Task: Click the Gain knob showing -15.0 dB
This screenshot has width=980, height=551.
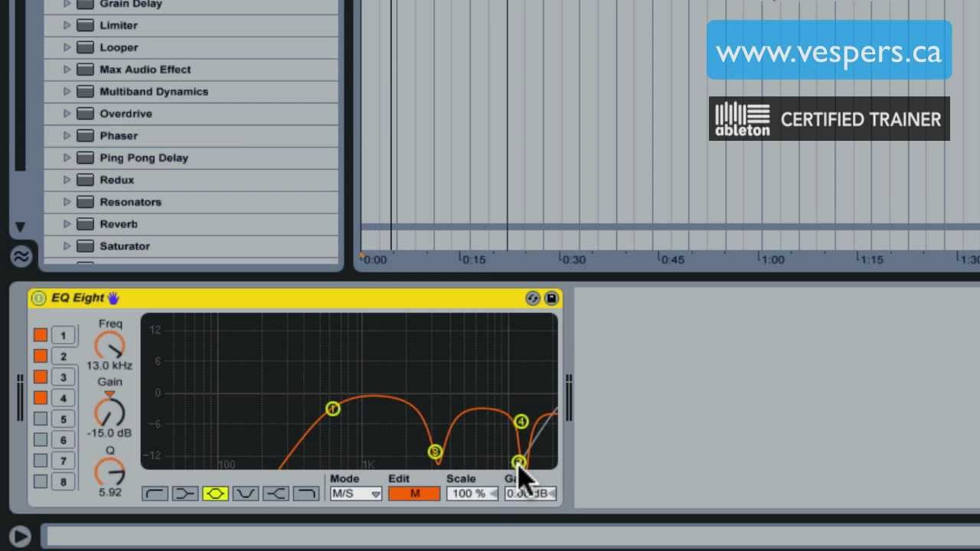Action: click(109, 412)
